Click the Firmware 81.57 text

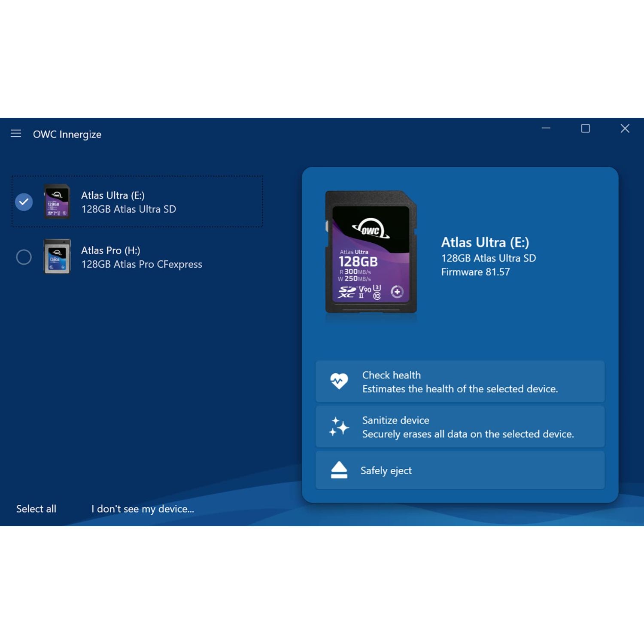475,272
